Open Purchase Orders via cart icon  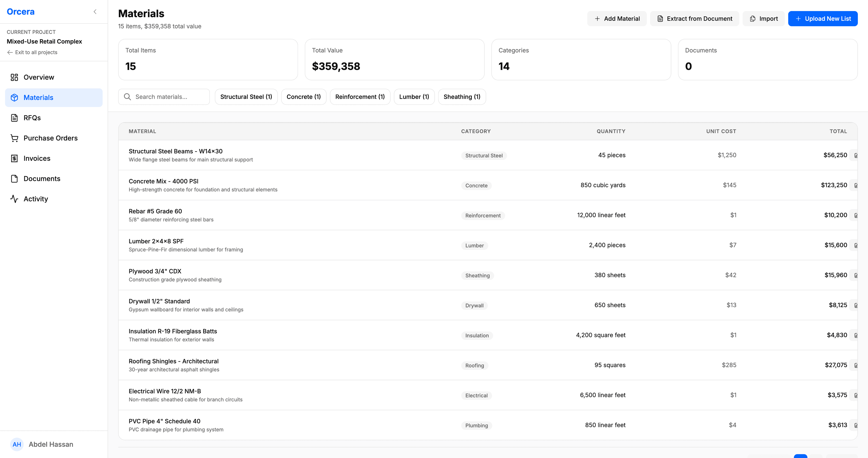14,138
